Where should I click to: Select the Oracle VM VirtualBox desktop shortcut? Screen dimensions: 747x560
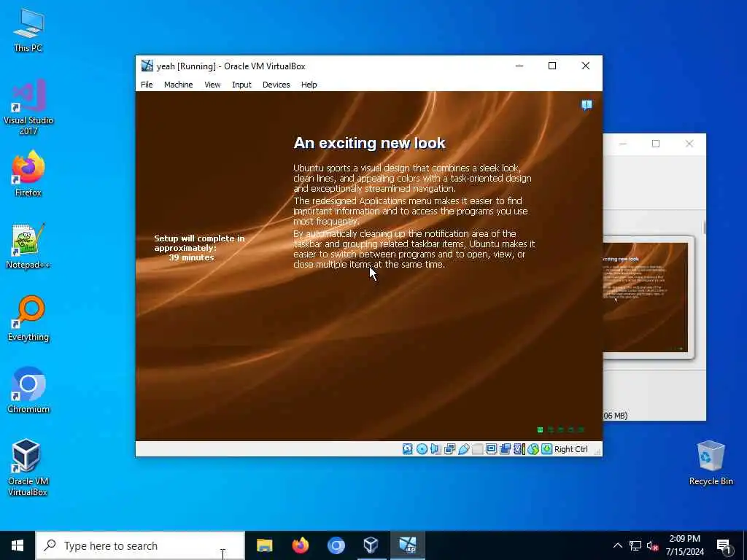click(28, 467)
